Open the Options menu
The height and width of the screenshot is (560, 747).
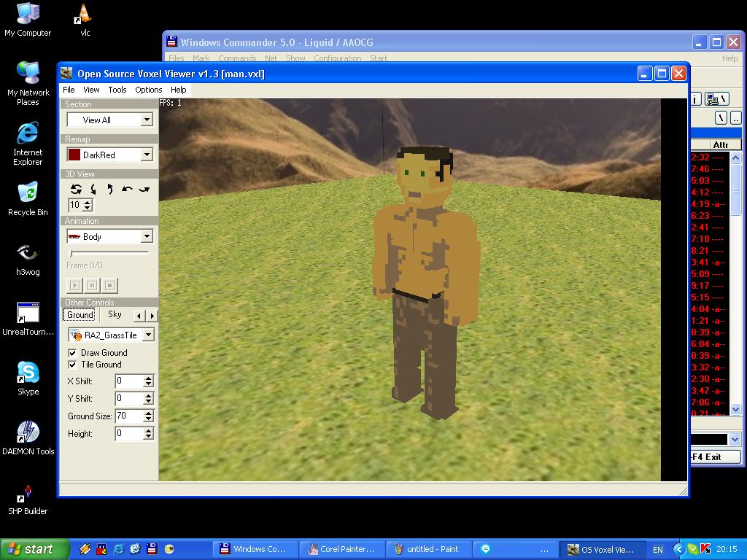(x=149, y=90)
